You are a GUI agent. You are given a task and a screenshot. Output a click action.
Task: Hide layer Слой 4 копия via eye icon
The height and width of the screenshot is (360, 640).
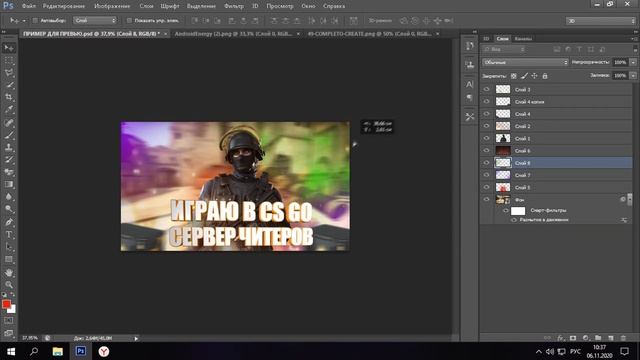point(486,101)
